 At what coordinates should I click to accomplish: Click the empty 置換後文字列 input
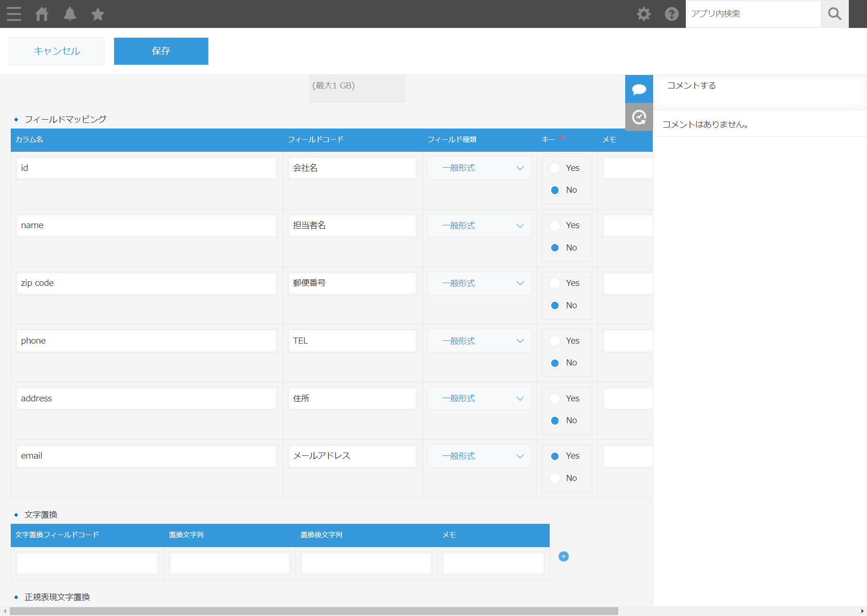coord(367,563)
